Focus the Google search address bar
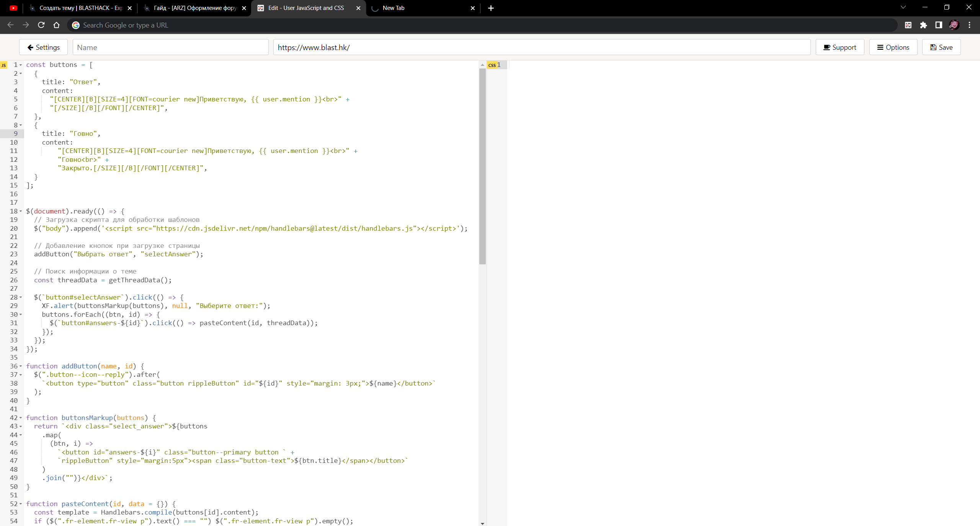The width and height of the screenshot is (980, 526). (x=482, y=25)
